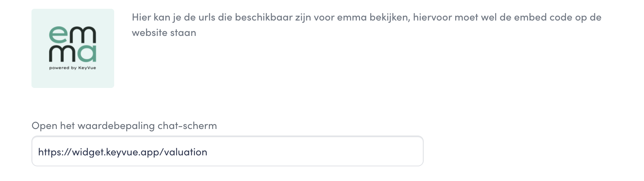Click the 'website staan' description line
This screenshot has height=181, width=644.
[x=164, y=33]
